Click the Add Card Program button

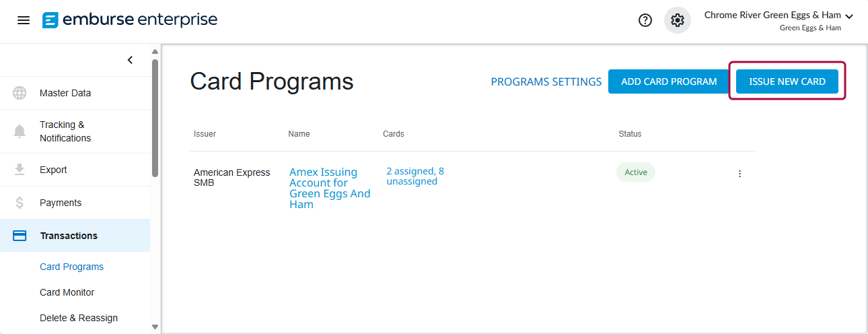(x=669, y=81)
